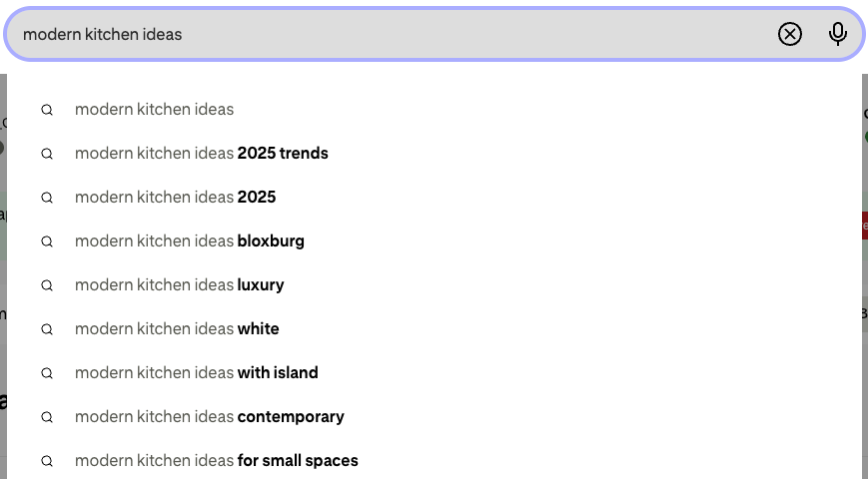The image size is (868, 479).
Task: Select 'modern kitchen ideas bloxburg' suggestion
Action: [434, 241]
